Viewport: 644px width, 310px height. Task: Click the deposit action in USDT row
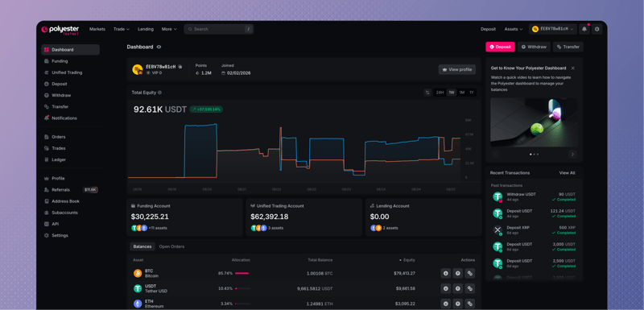tap(446, 288)
